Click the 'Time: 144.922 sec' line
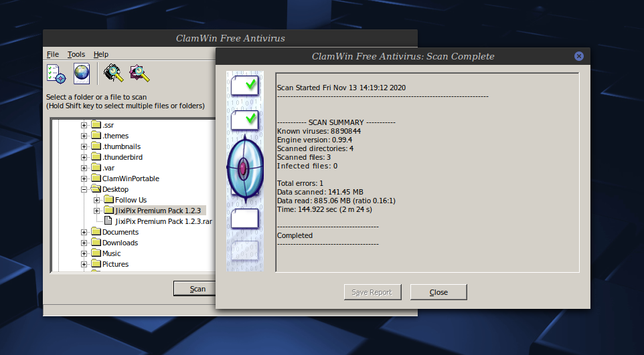Viewport: 644px width, 355px height. [x=325, y=209]
